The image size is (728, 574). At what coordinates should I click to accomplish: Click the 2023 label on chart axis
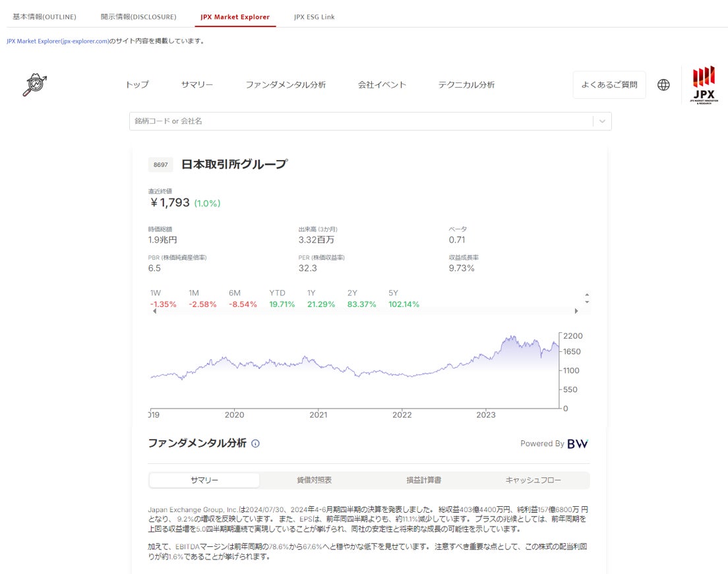485,415
